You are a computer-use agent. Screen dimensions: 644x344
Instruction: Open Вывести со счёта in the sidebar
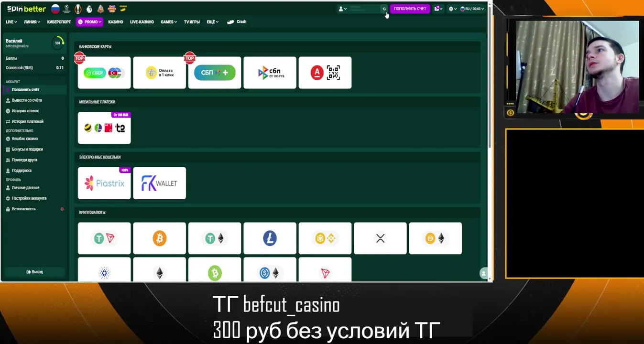(x=34, y=100)
